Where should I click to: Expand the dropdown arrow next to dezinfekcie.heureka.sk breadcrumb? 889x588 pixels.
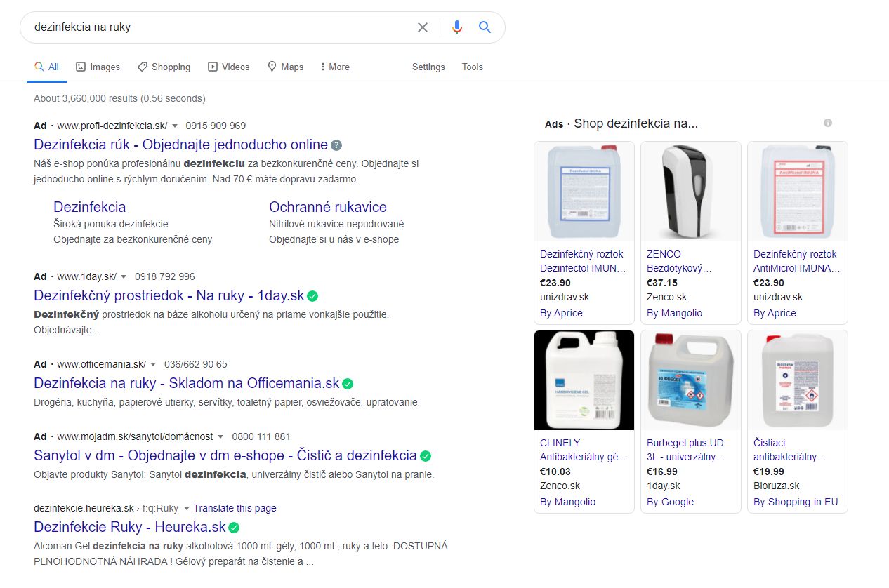point(185,509)
